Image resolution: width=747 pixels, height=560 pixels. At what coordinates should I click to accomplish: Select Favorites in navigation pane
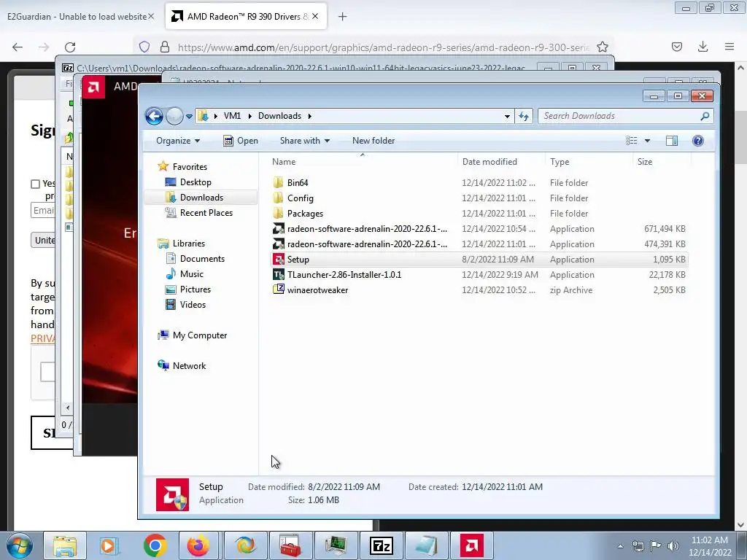(190, 167)
